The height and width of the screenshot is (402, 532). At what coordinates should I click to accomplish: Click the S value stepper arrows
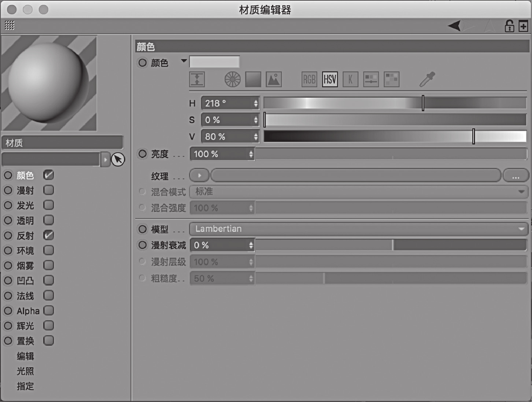(x=256, y=120)
